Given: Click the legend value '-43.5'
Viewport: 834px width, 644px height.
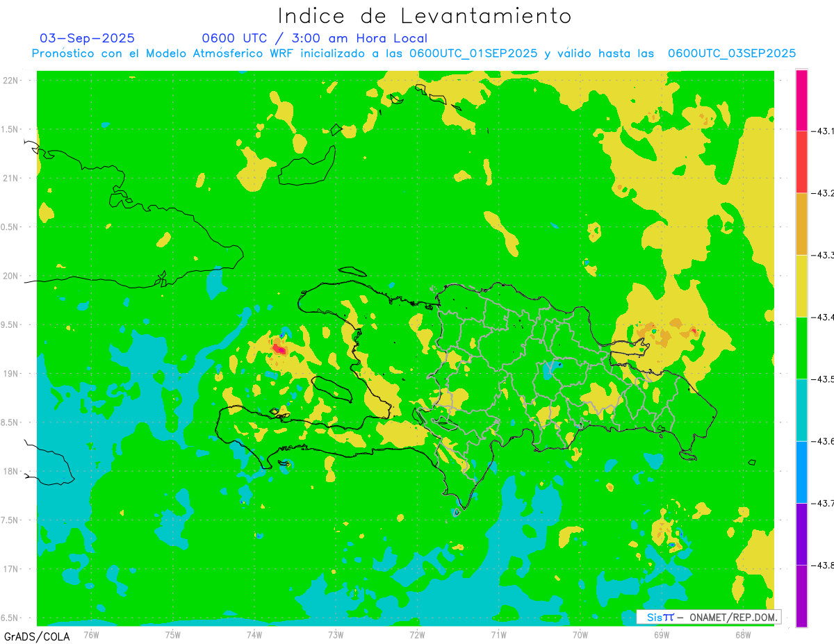Looking at the screenshot, I should pyautogui.click(x=824, y=379).
